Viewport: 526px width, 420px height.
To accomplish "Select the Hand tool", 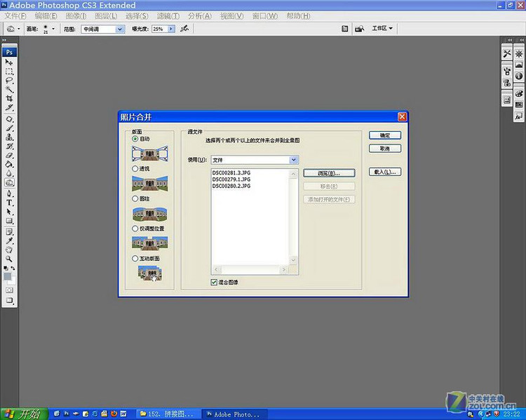I will [9, 250].
